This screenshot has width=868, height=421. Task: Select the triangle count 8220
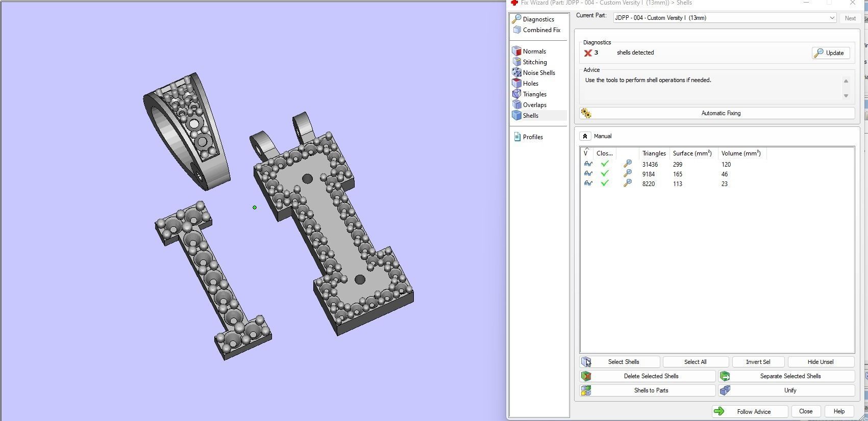coord(649,184)
